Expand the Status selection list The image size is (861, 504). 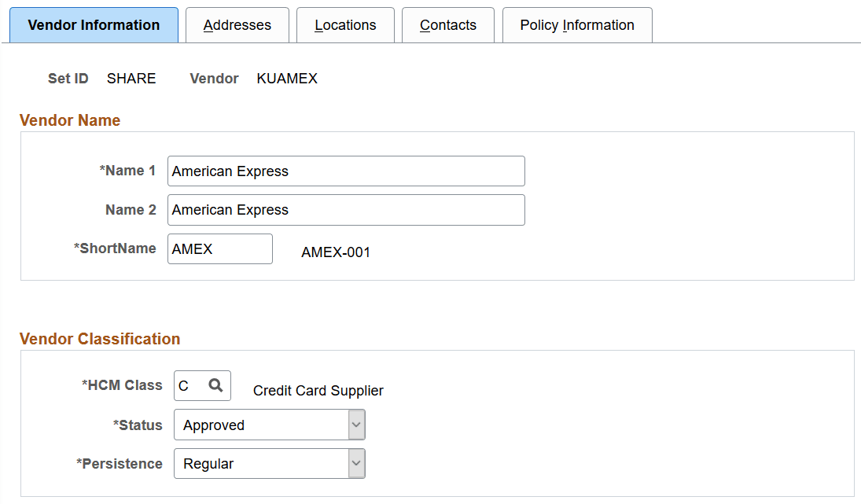[x=358, y=425]
